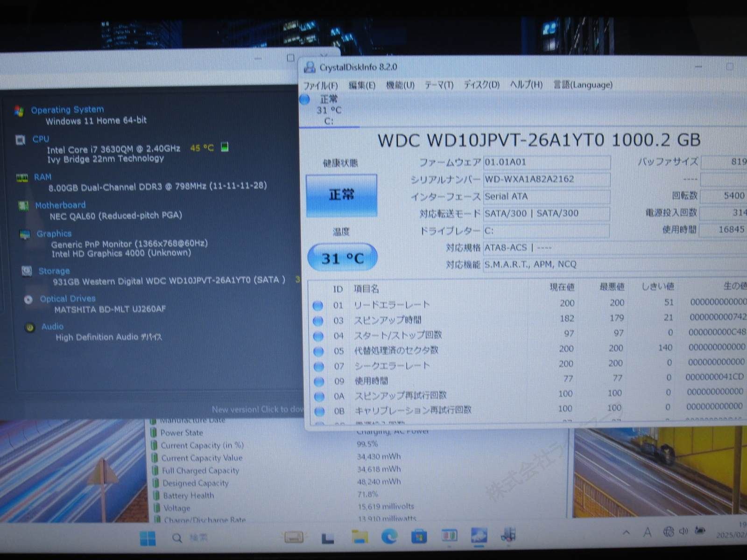
Task: Click the Storage heading in Speccy
Action: click(54, 271)
